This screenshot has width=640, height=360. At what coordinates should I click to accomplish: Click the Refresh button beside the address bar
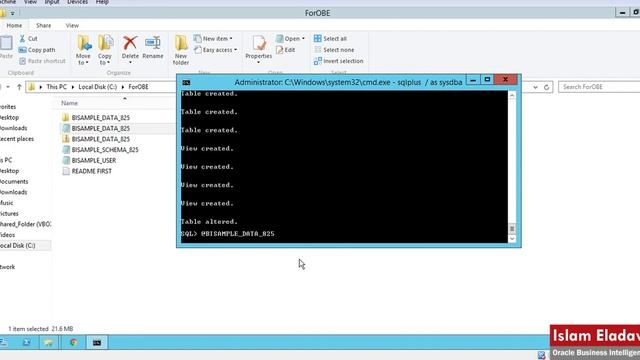pos(547,87)
